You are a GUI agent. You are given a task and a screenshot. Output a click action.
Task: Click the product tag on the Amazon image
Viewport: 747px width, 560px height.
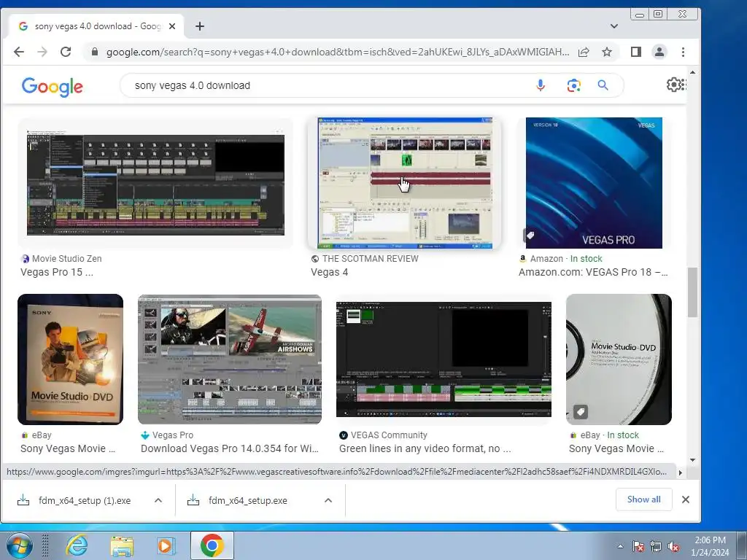(530, 235)
